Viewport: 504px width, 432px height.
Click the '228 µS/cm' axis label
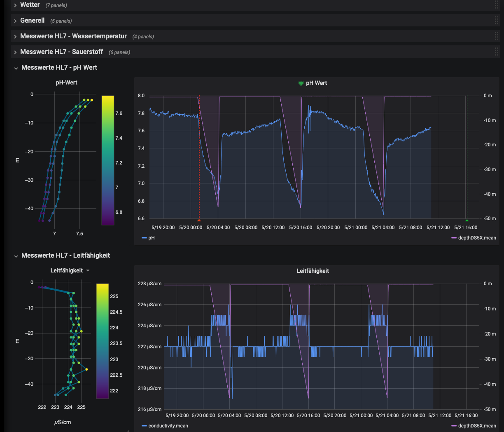(x=149, y=284)
